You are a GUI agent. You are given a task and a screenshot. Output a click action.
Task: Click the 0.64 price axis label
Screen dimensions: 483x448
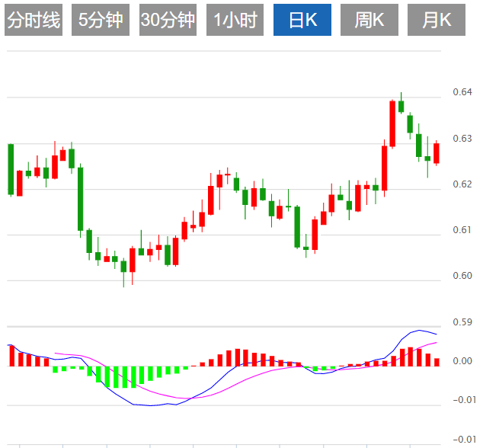[462, 92]
